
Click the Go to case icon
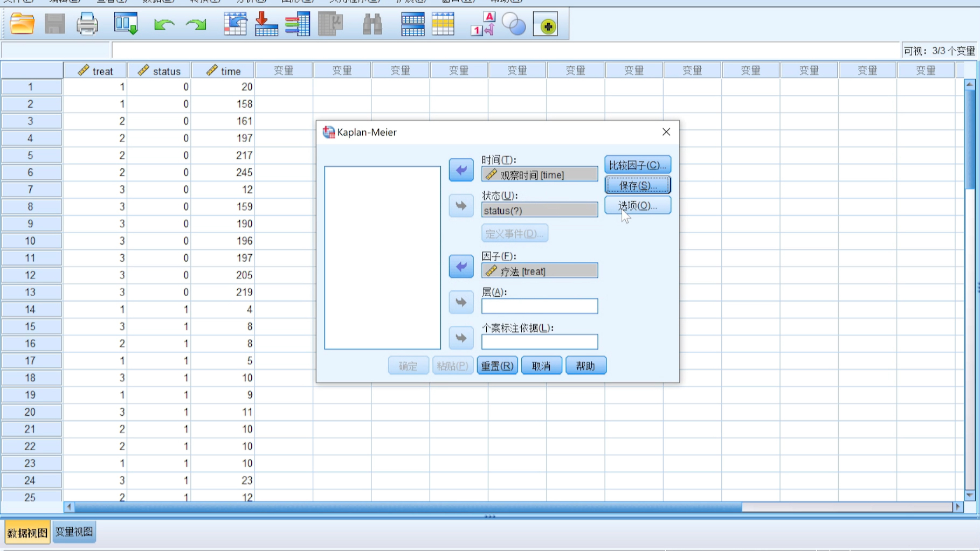point(235,24)
